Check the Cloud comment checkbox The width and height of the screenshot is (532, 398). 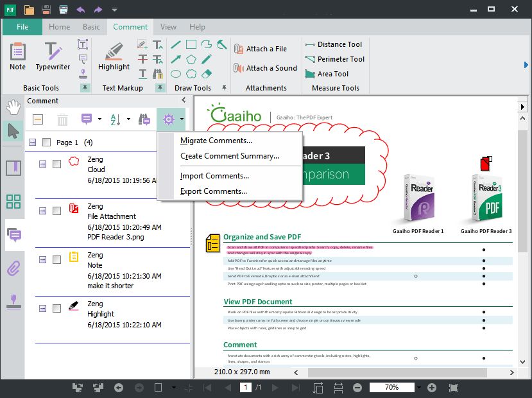click(56, 164)
